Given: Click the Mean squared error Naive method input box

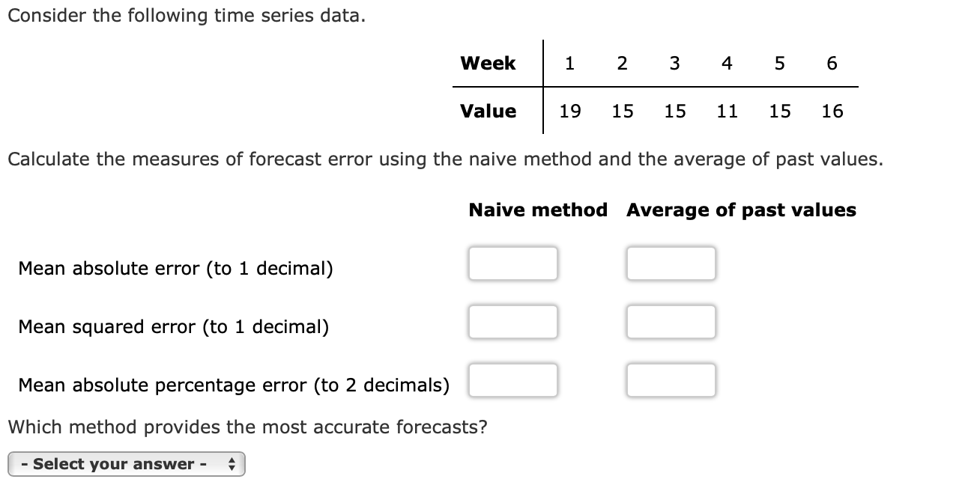Looking at the screenshot, I should 512,321.
